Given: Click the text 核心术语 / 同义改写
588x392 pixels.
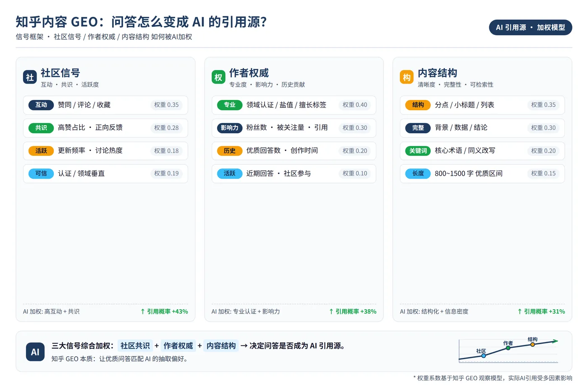Looking at the screenshot, I should [x=465, y=150].
